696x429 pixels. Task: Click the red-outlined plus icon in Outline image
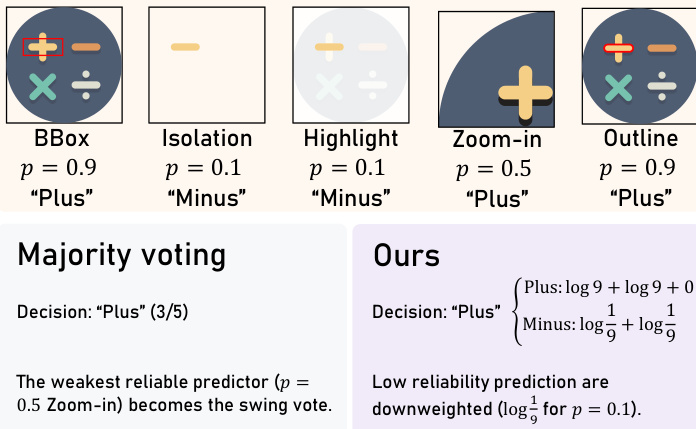tap(618, 47)
